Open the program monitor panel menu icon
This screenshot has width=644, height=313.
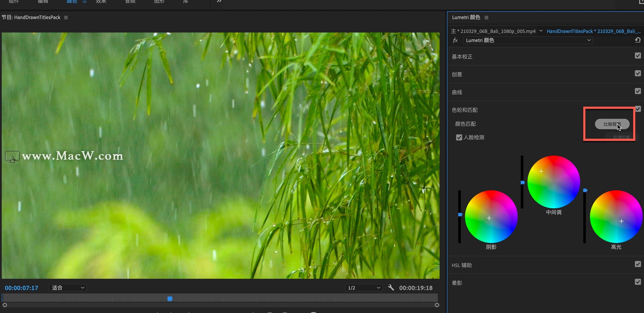point(66,17)
